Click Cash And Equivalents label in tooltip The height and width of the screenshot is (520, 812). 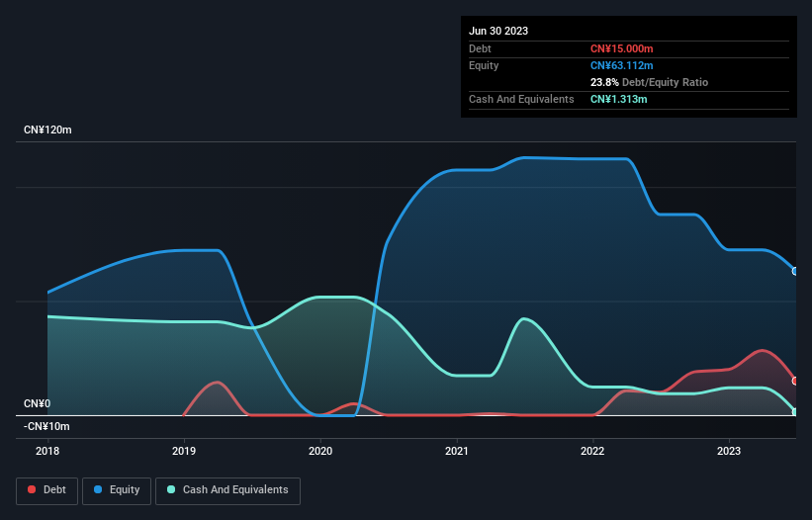[x=521, y=99]
